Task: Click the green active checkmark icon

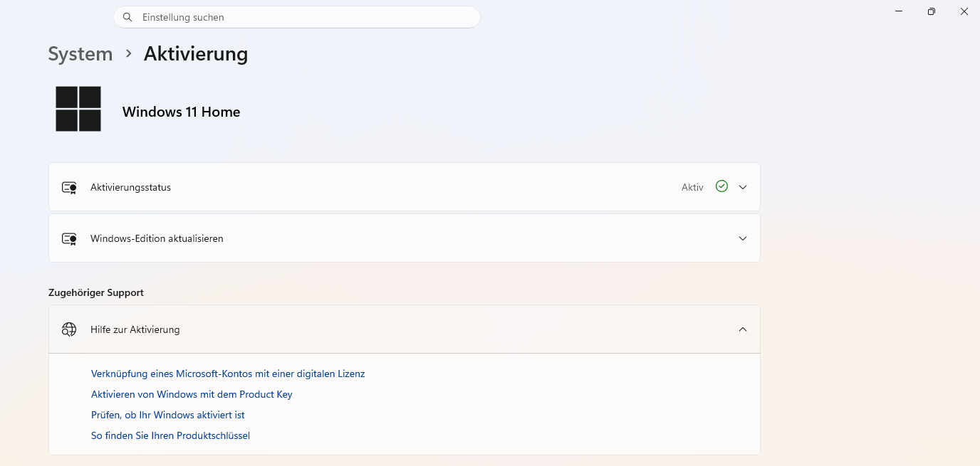Action: (721, 186)
